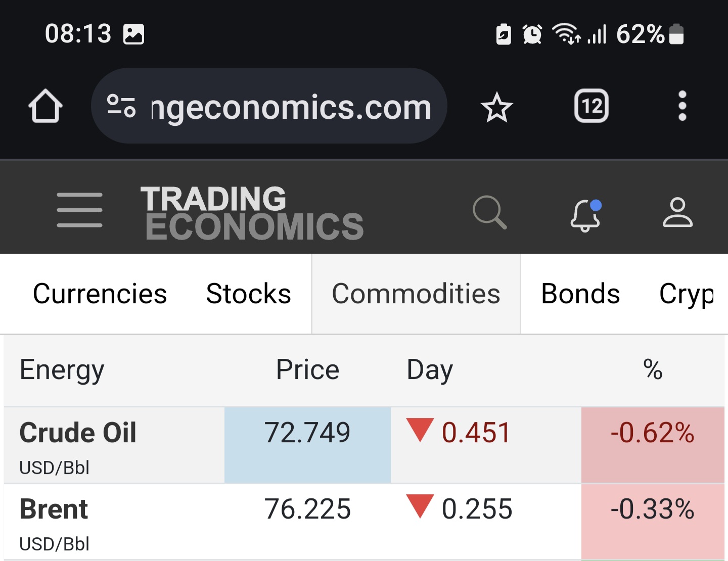Bookmark this page with the star icon

tap(496, 107)
